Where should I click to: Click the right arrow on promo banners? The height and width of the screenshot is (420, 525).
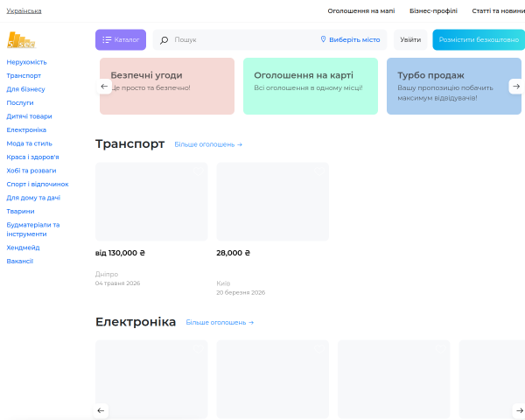tap(516, 87)
